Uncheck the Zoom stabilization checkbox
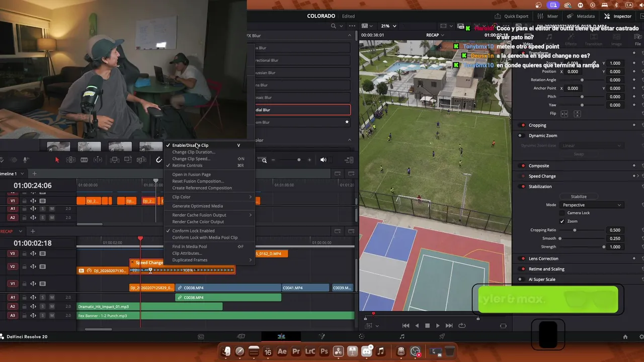The height and width of the screenshot is (362, 644). click(562, 221)
